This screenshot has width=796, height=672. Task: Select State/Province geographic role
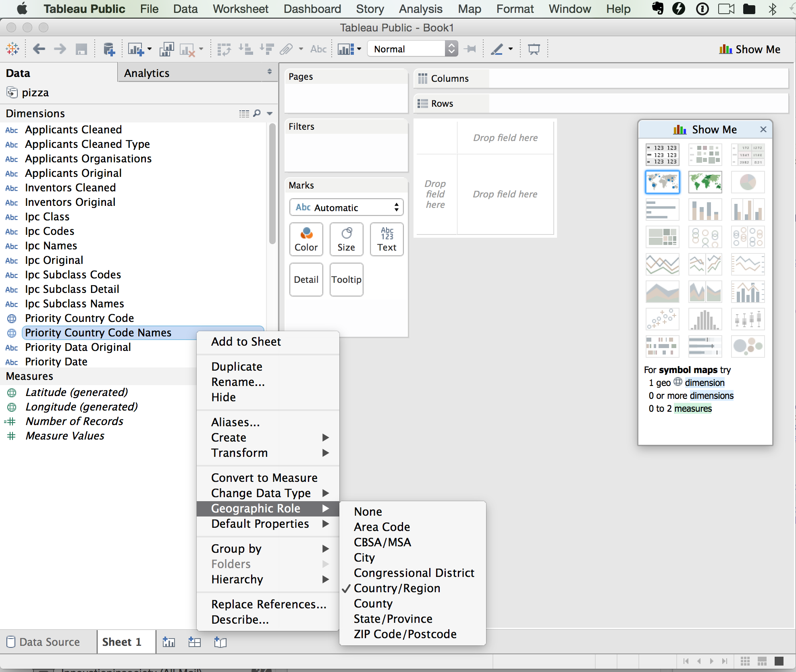[x=413, y=619]
